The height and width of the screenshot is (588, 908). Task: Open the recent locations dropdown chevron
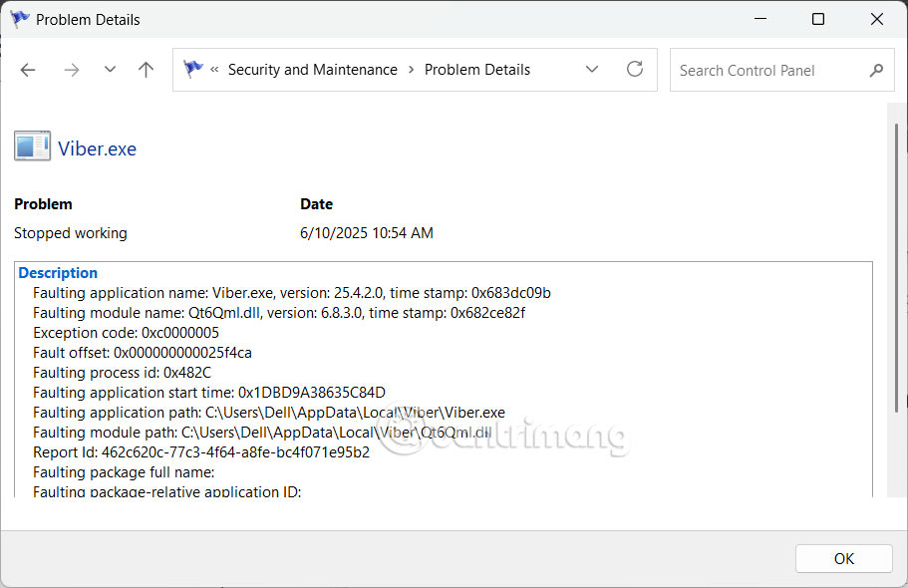tap(110, 70)
